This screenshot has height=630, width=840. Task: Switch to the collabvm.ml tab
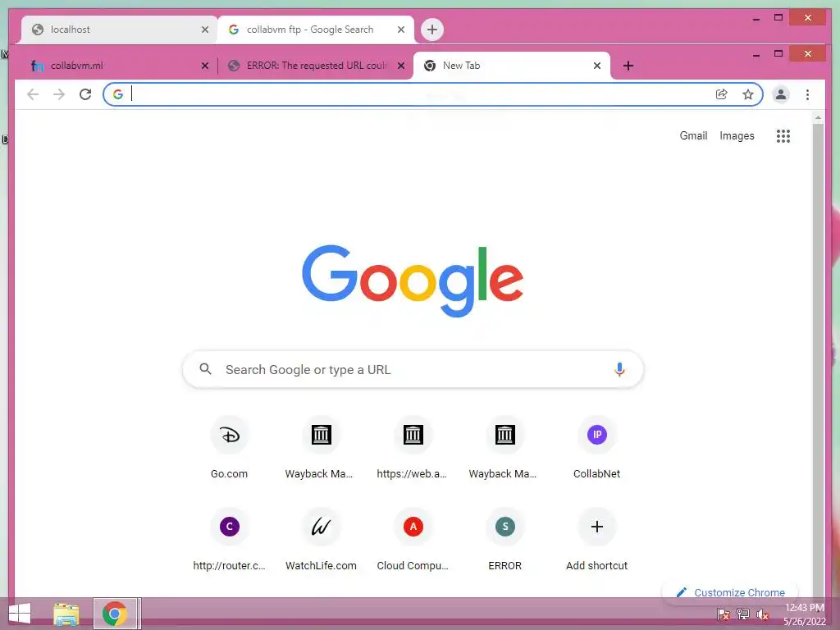click(115, 66)
